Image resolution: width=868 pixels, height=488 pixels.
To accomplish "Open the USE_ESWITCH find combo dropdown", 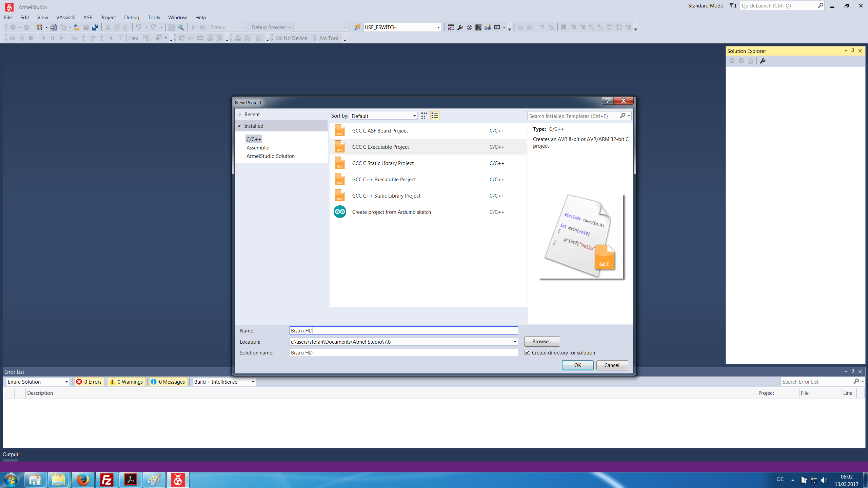I will (438, 27).
